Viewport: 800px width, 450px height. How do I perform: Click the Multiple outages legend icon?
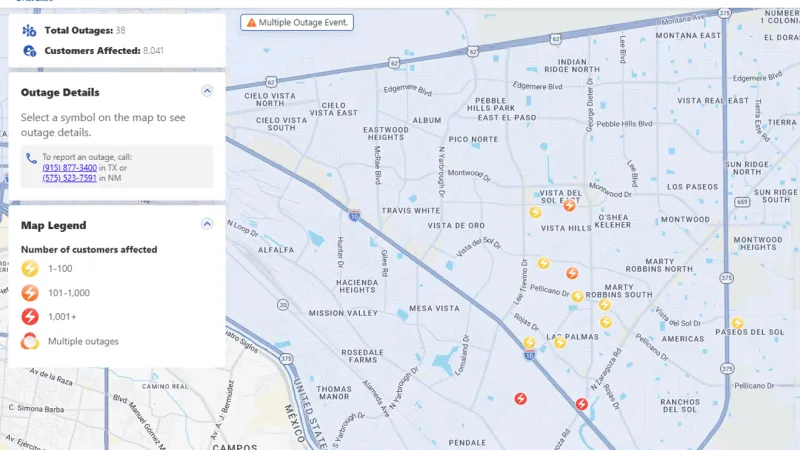(x=30, y=341)
